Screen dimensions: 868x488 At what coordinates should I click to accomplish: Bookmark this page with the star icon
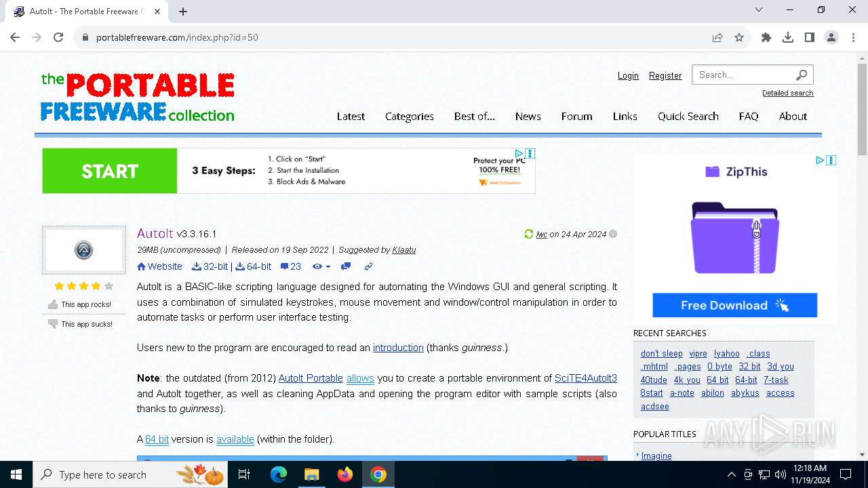(x=739, y=37)
